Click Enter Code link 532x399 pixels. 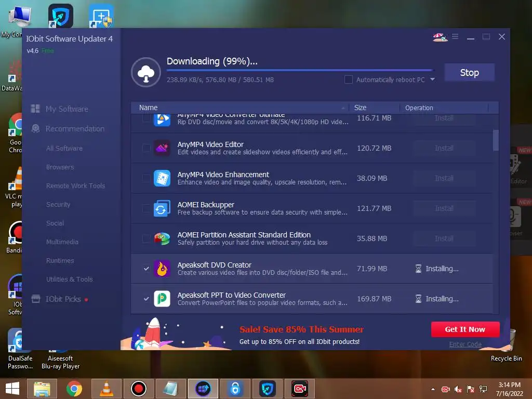(x=465, y=344)
